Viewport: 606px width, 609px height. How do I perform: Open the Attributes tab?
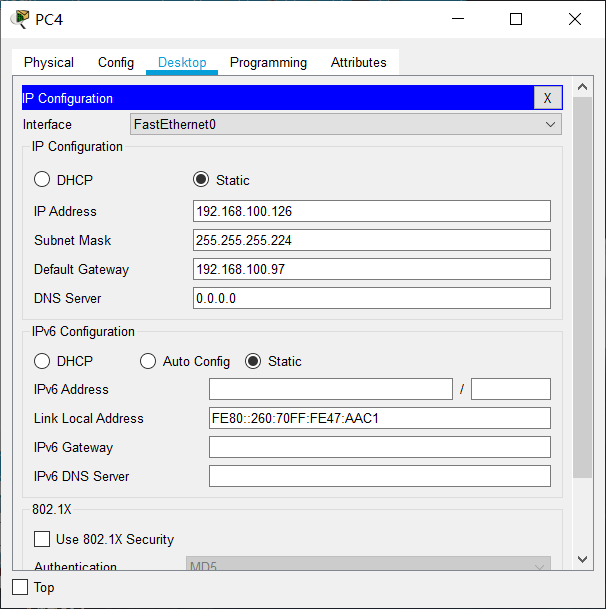[x=359, y=63]
